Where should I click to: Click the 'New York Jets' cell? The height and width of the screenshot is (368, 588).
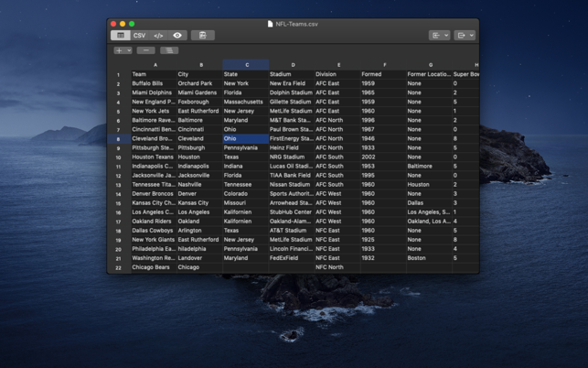[x=154, y=111]
